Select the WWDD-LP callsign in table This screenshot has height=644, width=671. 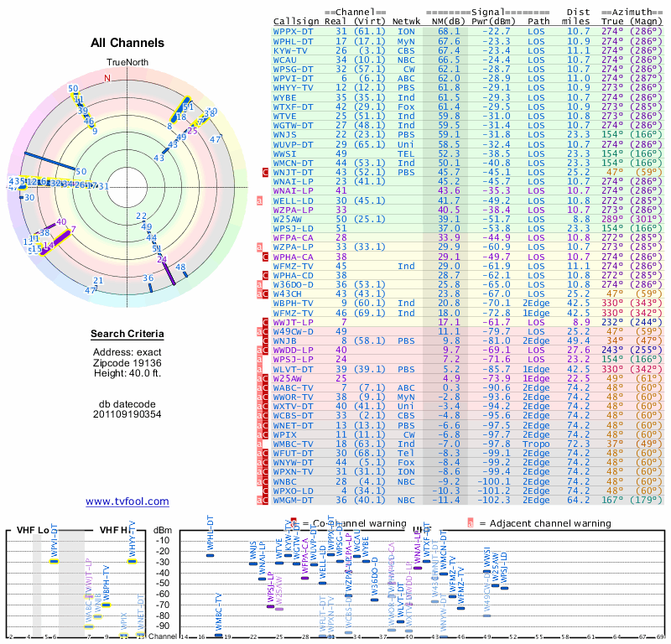293,350
